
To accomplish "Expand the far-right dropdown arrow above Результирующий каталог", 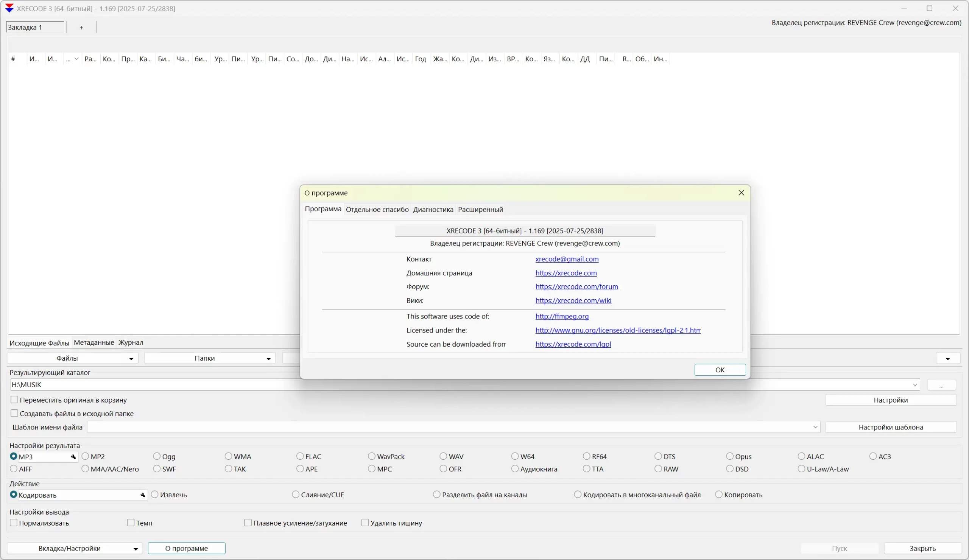I will [947, 358].
